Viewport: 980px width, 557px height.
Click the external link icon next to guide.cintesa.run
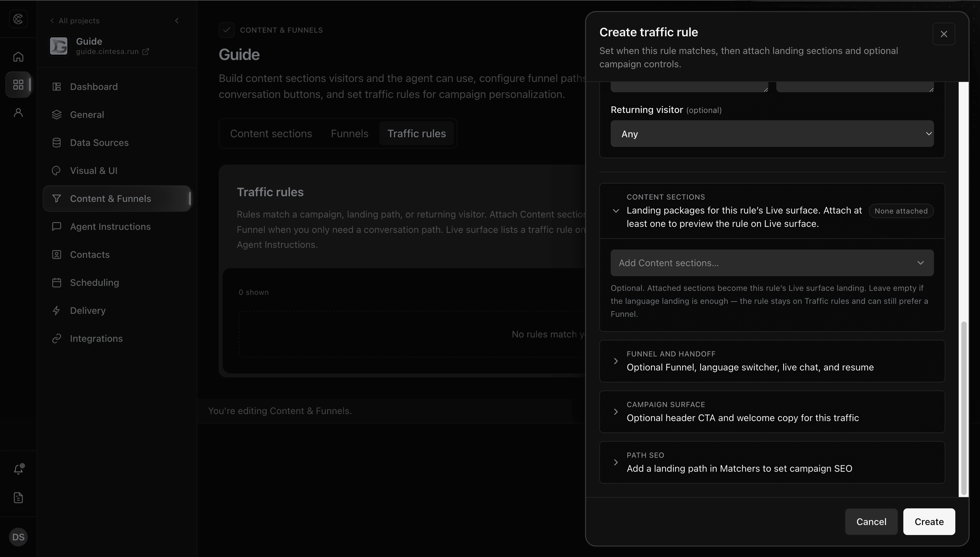pos(146,52)
